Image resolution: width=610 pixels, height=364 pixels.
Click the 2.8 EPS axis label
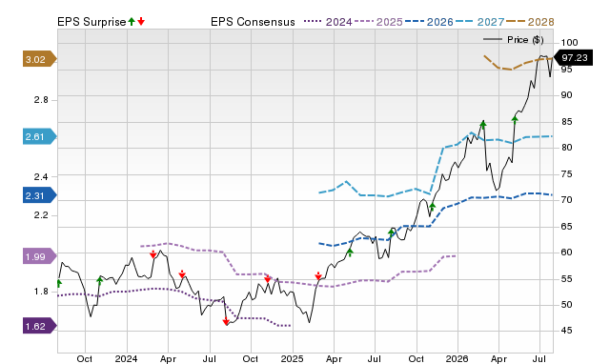coord(41,100)
